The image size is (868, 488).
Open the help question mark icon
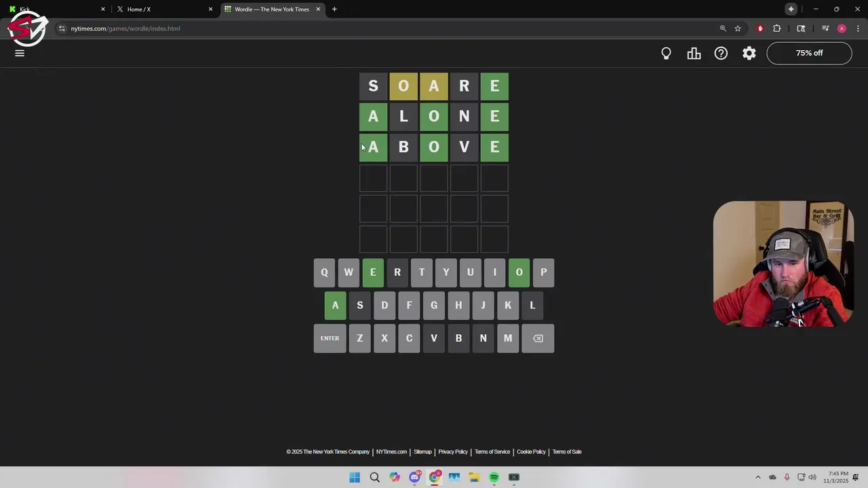pyautogui.click(x=721, y=53)
